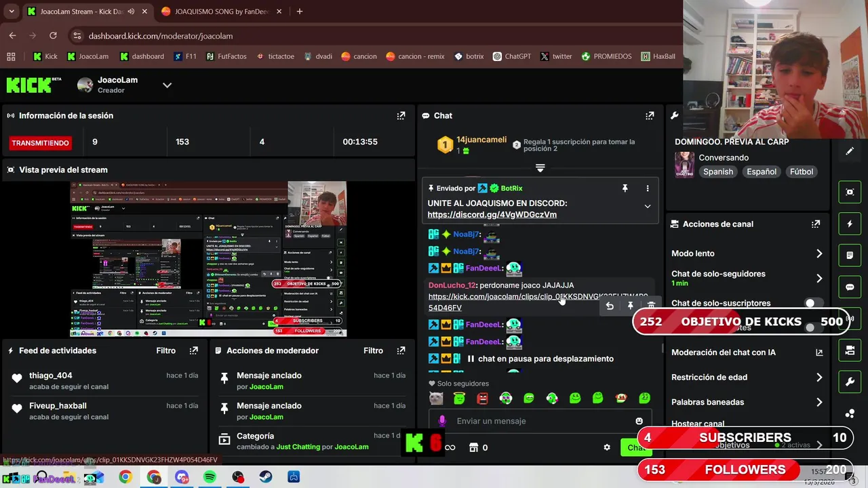Screen dimensions: 868x488
Task: Open Filtro in Acciones de moderador
Action: (373, 350)
